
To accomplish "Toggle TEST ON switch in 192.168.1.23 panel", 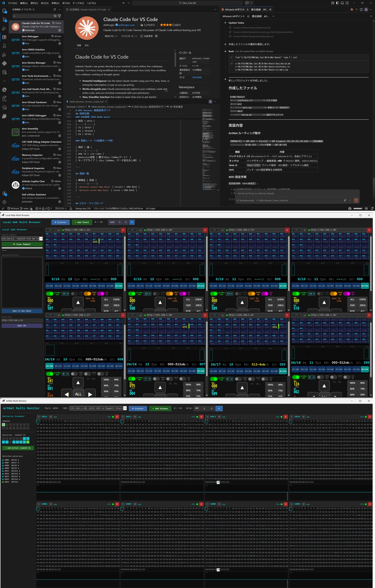I will point(87,293).
